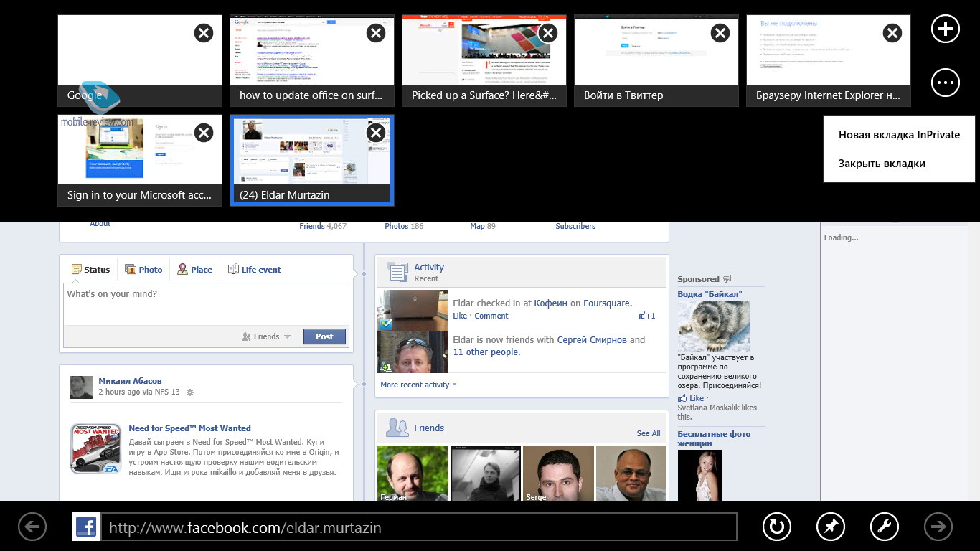The width and height of the screenshot is (980, 551).
Task: Open the Map 89 link
Action: point(483,226)
